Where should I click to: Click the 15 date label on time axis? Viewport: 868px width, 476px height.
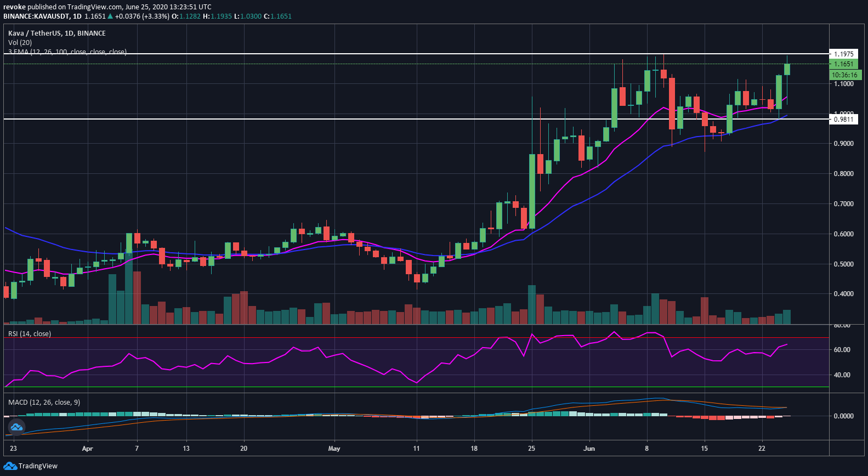(x=704, y=449)
